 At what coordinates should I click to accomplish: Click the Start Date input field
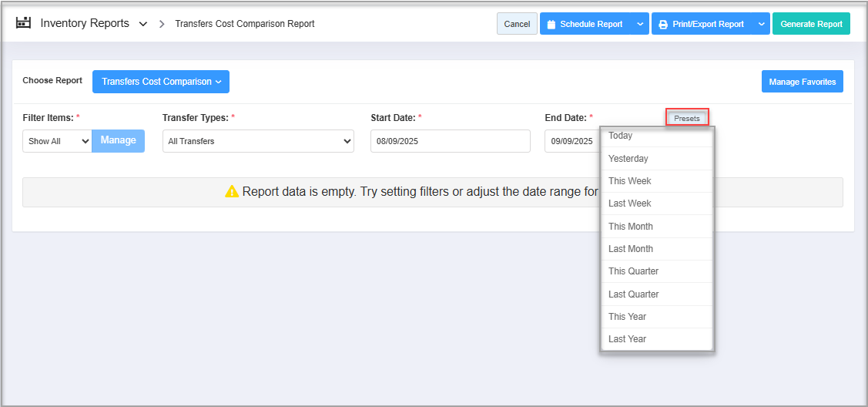tap(450, 141)
